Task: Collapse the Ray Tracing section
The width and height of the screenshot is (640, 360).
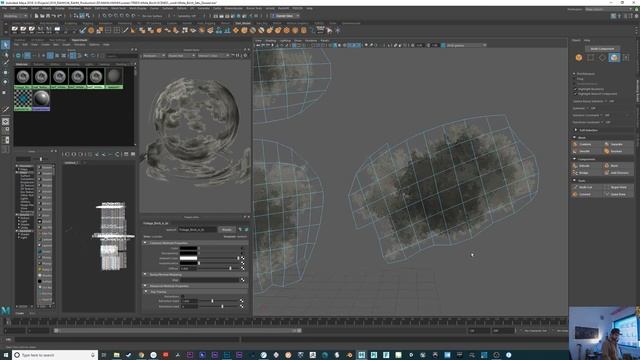Action: (x=145, y=292)
